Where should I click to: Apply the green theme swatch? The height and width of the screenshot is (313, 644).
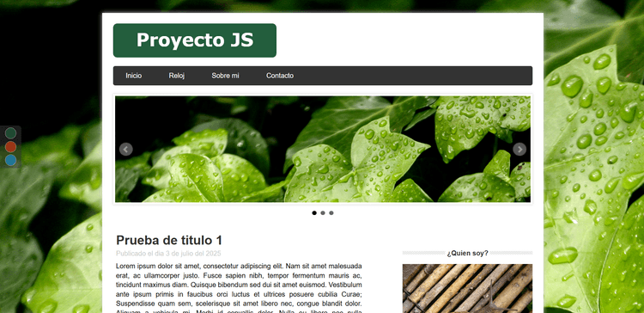click(10, 132)
